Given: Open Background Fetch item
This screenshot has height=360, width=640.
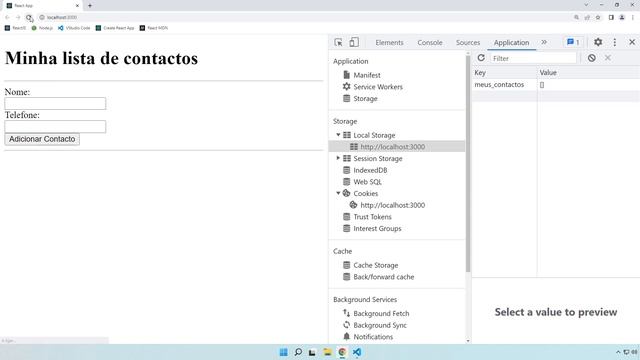Looking at the screenshot, I should [376, 313].
